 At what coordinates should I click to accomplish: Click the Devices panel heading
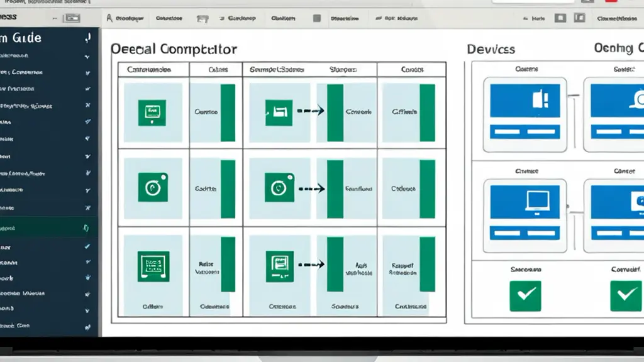coord(491,49)
